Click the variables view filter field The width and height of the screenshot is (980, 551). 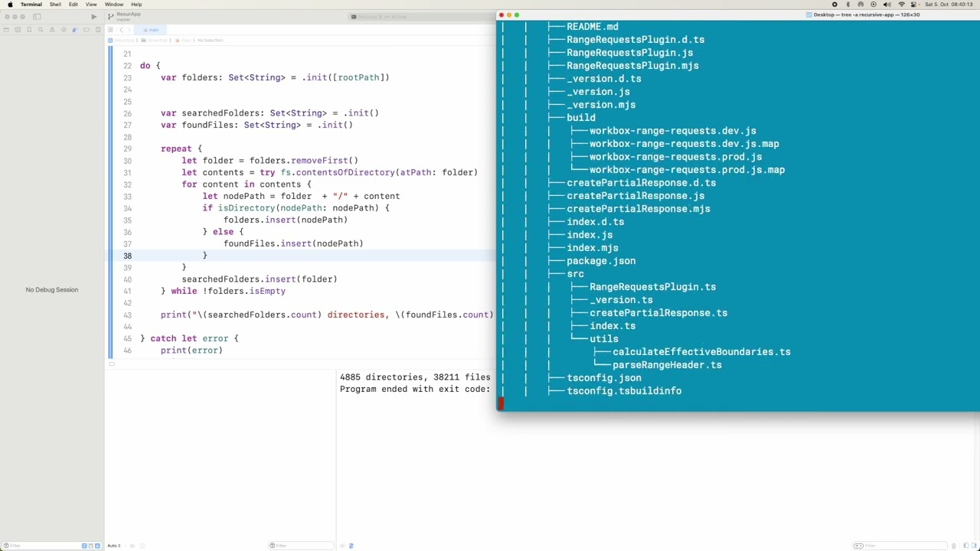click(301, 546)
